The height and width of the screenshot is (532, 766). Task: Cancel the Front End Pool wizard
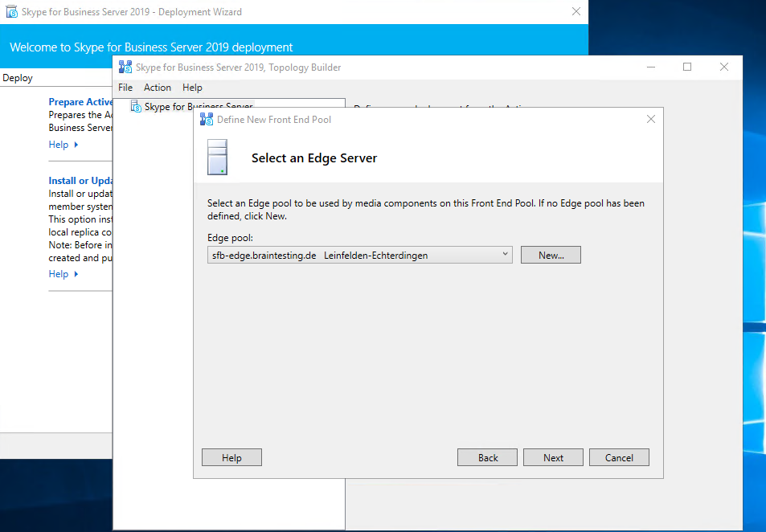pyautogui.click(x=619, y=457)
